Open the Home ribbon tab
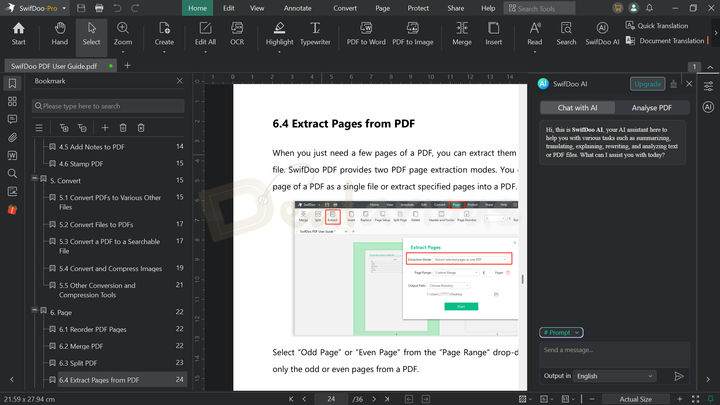This screenshot has width=720, height=405. (197, 8)
